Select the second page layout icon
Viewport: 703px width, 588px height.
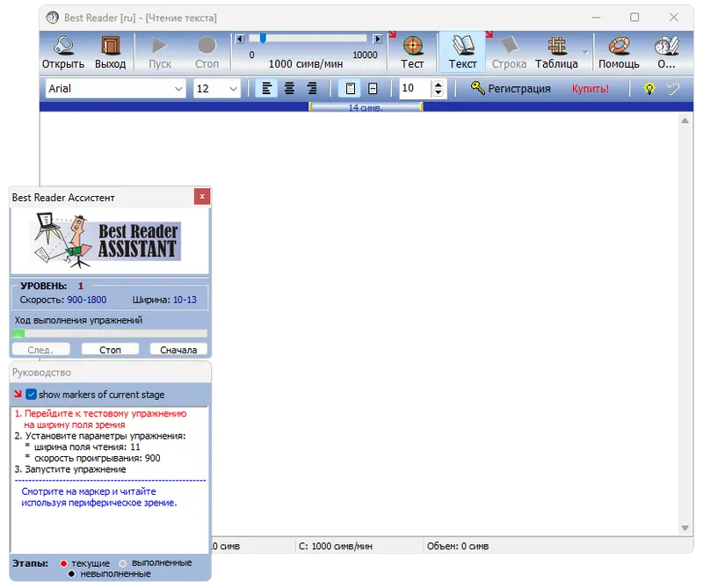point(373,89)
